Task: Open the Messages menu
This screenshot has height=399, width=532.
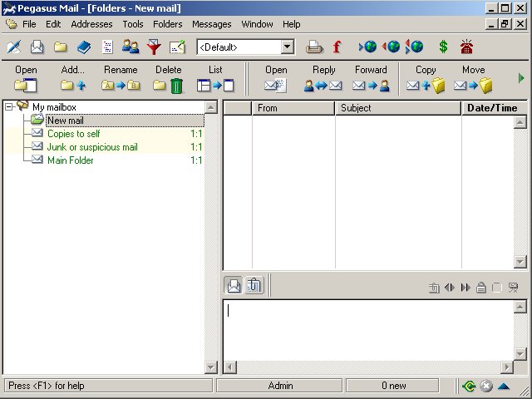Action: pyautogui.click(x=212, y=24)
